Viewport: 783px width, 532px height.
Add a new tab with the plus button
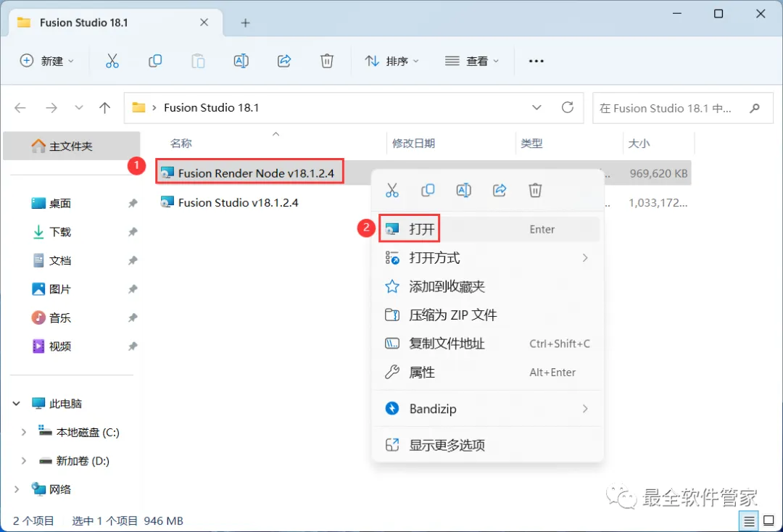point(245,23)
